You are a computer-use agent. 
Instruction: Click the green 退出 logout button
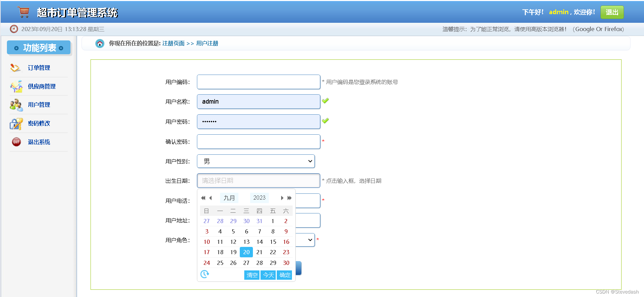[612, 12]
